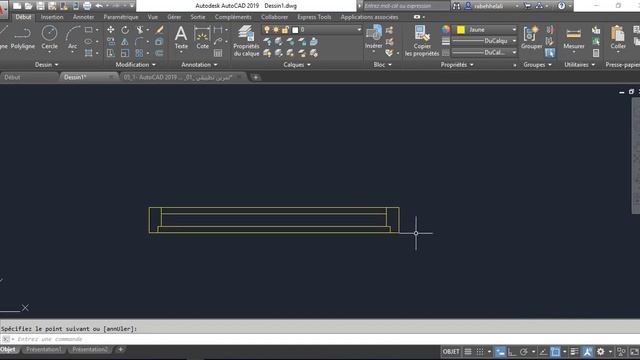Viewport: 640px width, 360px height.
Task: Click the Coller paste icon
Action: click(618, 37)
